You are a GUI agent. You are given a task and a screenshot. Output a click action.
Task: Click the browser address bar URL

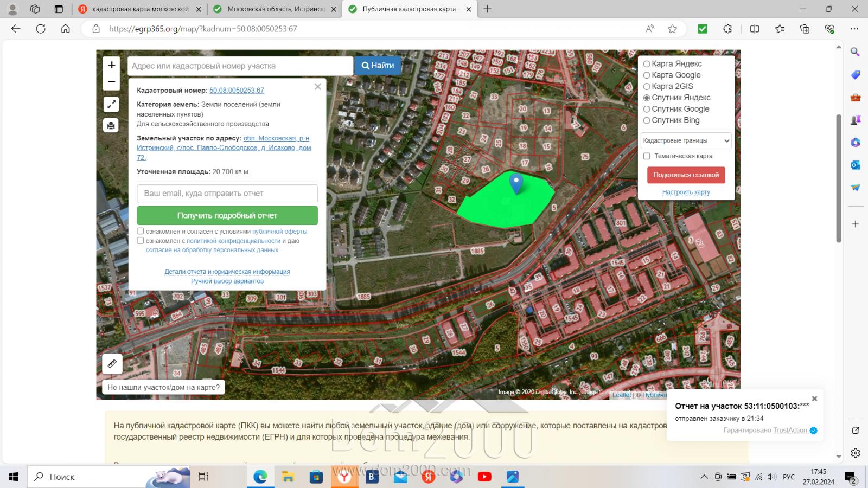click(203, 29)
